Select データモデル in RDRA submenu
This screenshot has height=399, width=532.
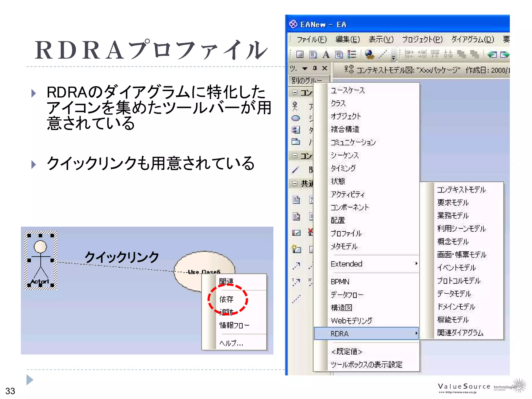click(x=462, y=294)
